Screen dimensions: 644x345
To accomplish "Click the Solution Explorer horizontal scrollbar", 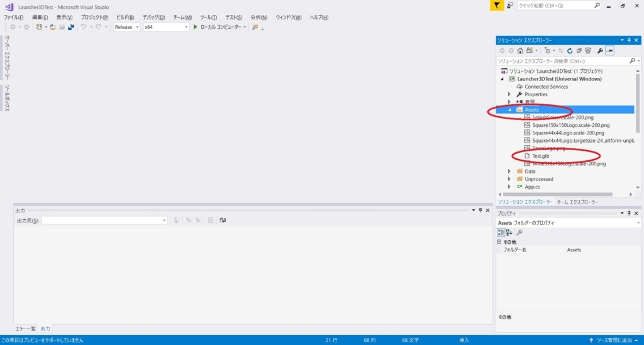I will pyautogui.click(x=558, y=194).
